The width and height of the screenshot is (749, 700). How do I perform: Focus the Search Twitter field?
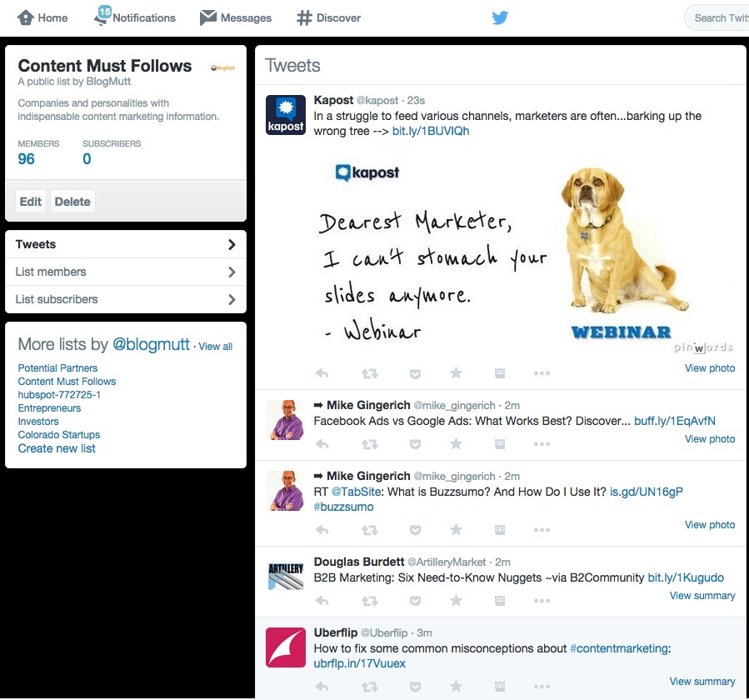pos(717,18)
